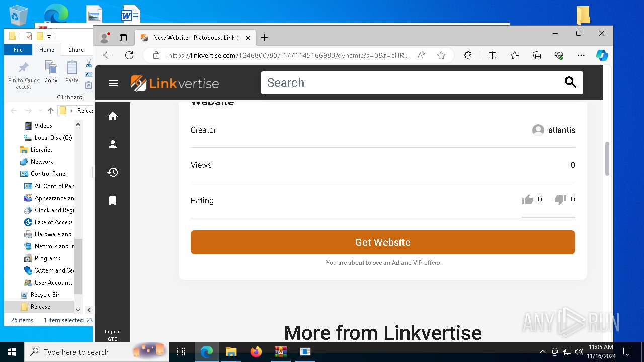Select Control Panel in tree

click(48, 174)
